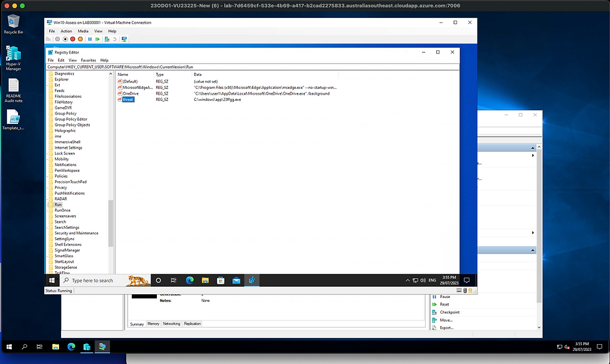Open Action menu in VM Connection
Image resolution: width=610 pixels, height=364 pixels.
[66, 31]
